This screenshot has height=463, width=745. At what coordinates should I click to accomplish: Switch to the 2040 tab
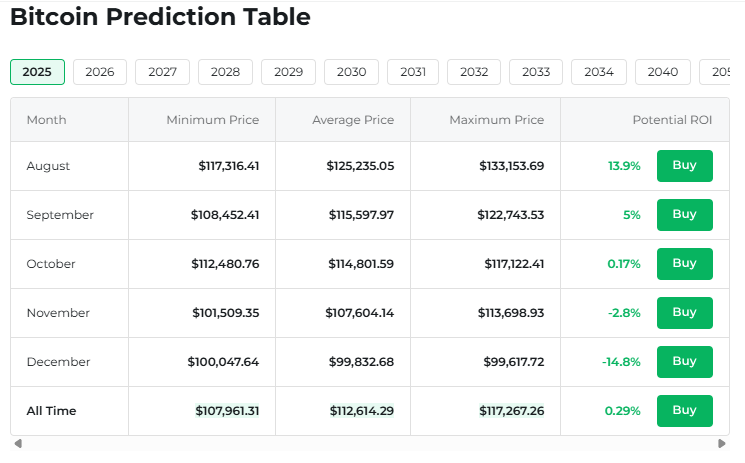click(x=662, y=72)
